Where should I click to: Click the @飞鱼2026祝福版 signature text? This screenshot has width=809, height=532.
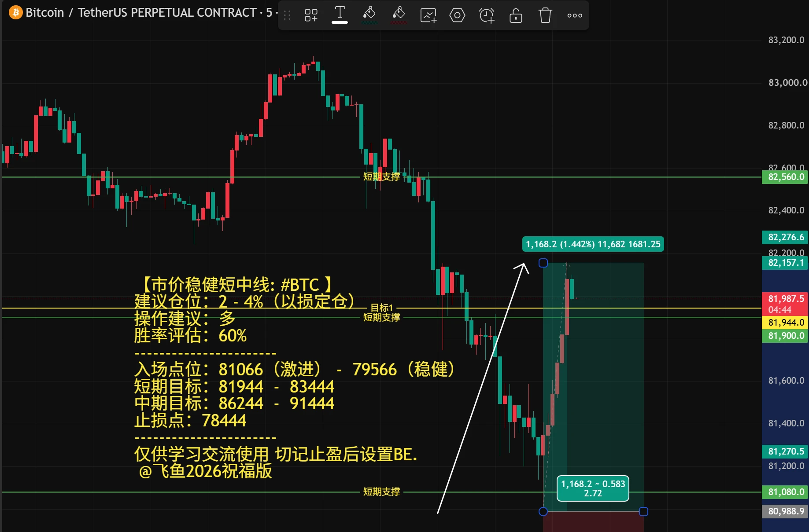pos(206,471)
